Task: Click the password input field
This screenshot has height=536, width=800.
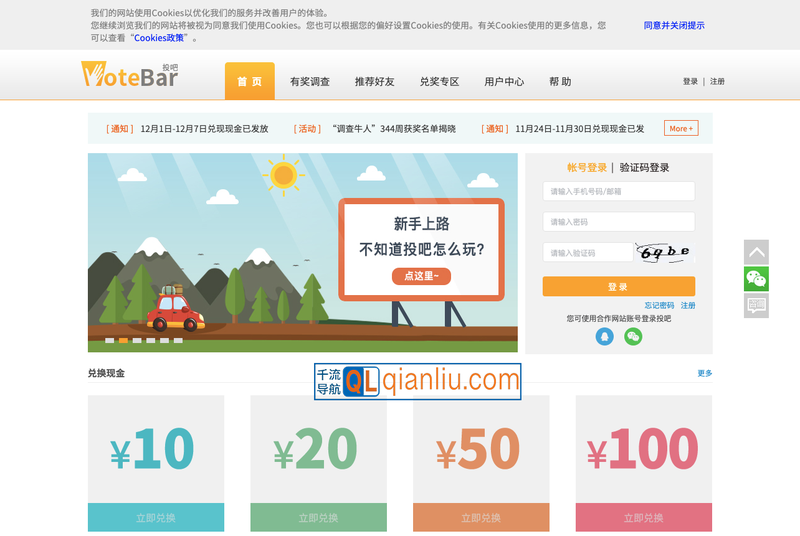Action: pos(618,222)
